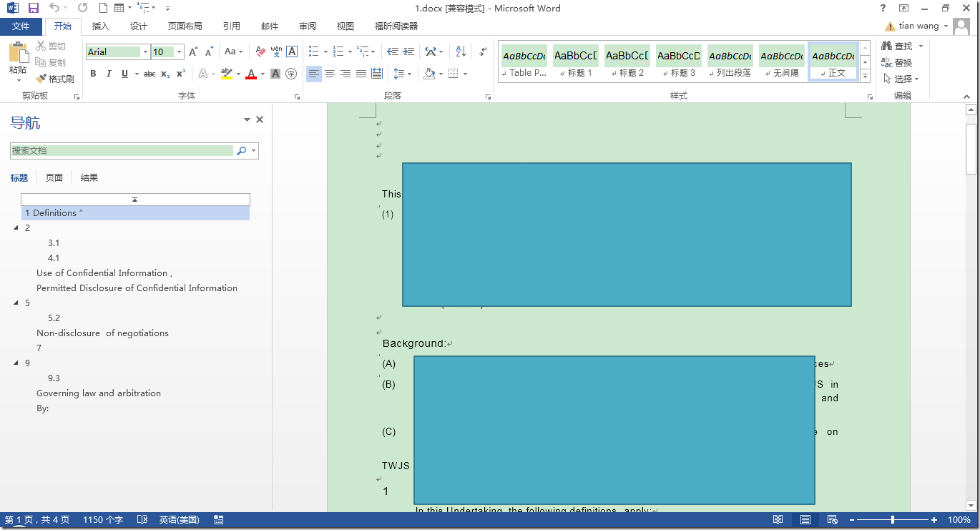Click language 英语(美国) in status bar

coord(179,520)
